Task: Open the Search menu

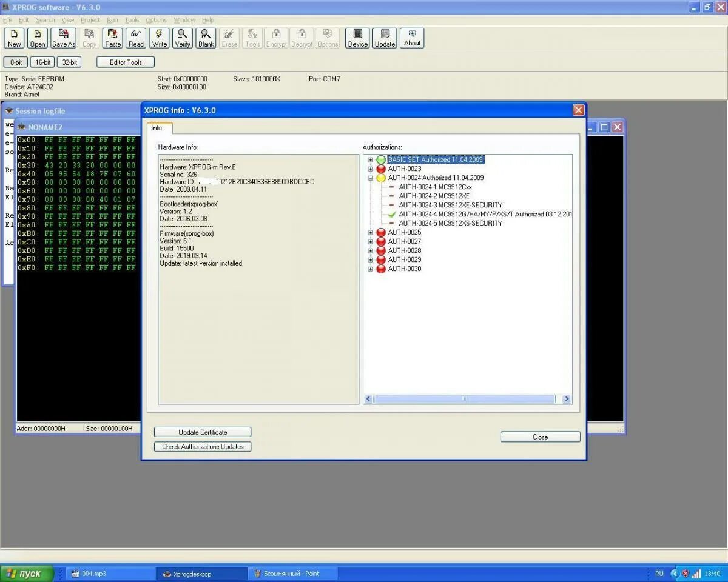Action: (x=45, y=20)
